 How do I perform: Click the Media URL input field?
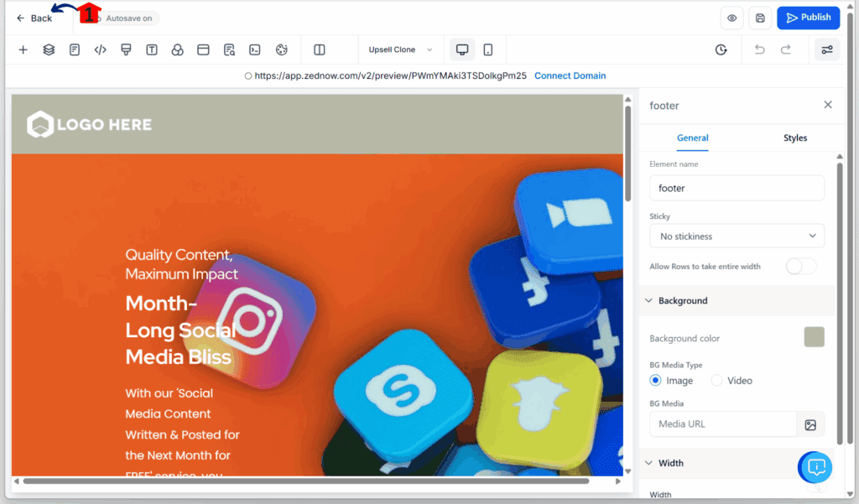722,424
